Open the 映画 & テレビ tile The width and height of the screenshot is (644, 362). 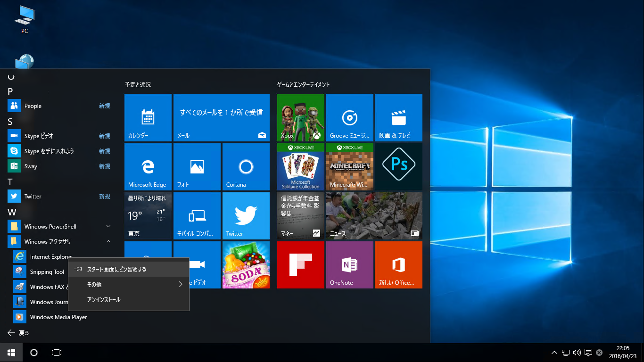(399, 118)
